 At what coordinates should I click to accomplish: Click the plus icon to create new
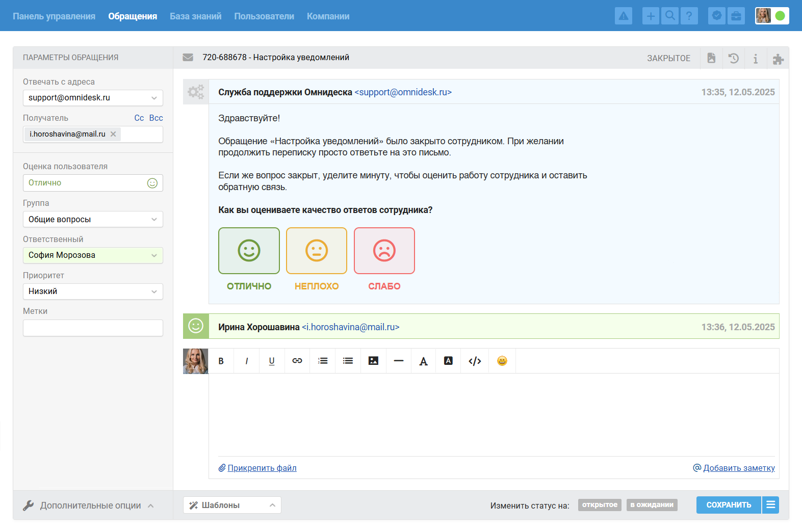(651, 16)
